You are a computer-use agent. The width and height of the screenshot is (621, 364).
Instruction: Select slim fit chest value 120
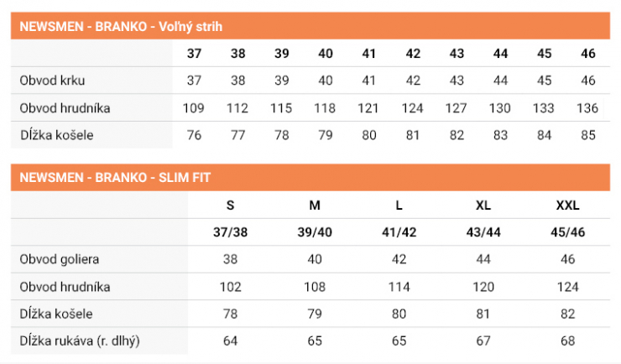[x=483, y=287]
